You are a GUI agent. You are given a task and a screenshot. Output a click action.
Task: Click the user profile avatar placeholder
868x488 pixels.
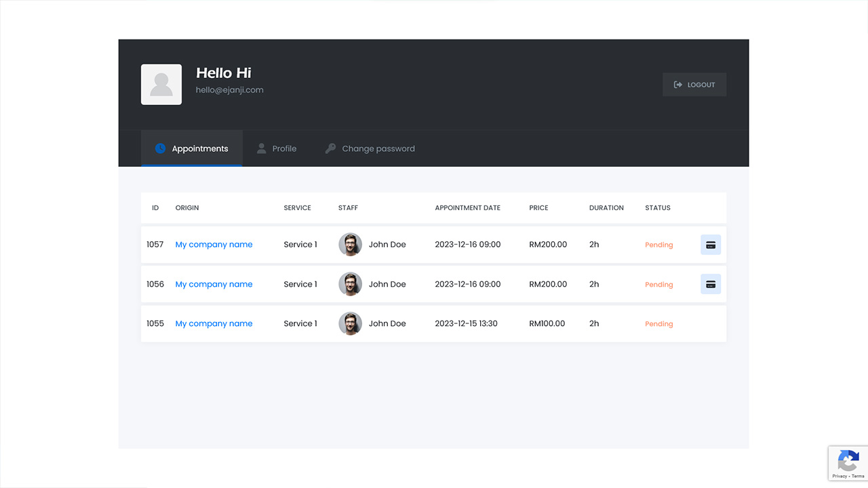pyautogui.click(x=161, y=85)
